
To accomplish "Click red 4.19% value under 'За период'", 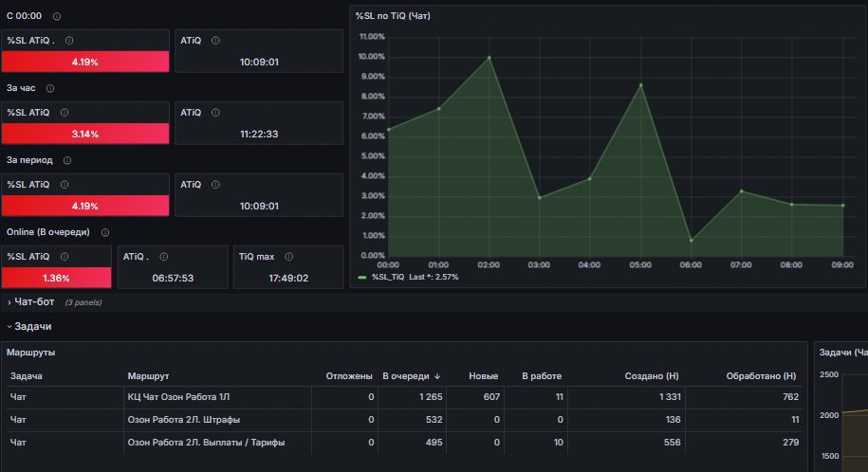I will [x=85, y=206].
